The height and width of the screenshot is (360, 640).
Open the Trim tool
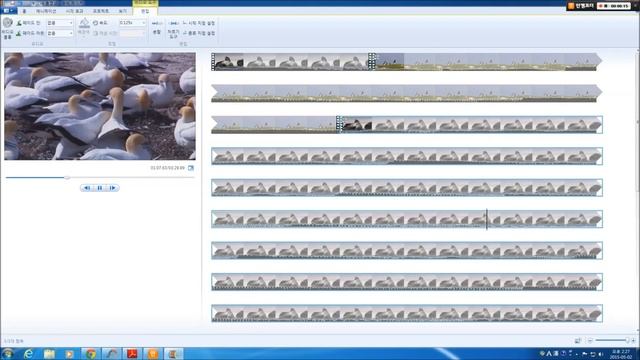pyautogui.click(x=173, y=29)
